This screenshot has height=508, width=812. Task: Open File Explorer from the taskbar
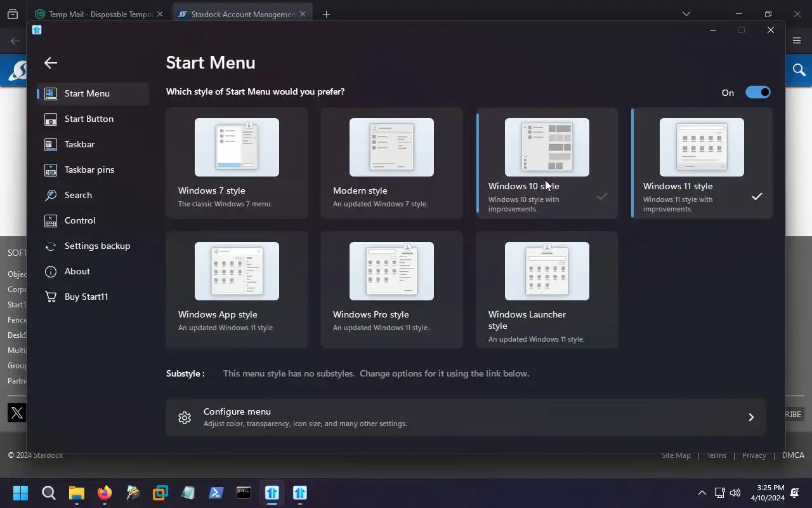click(x=77, y=493)
